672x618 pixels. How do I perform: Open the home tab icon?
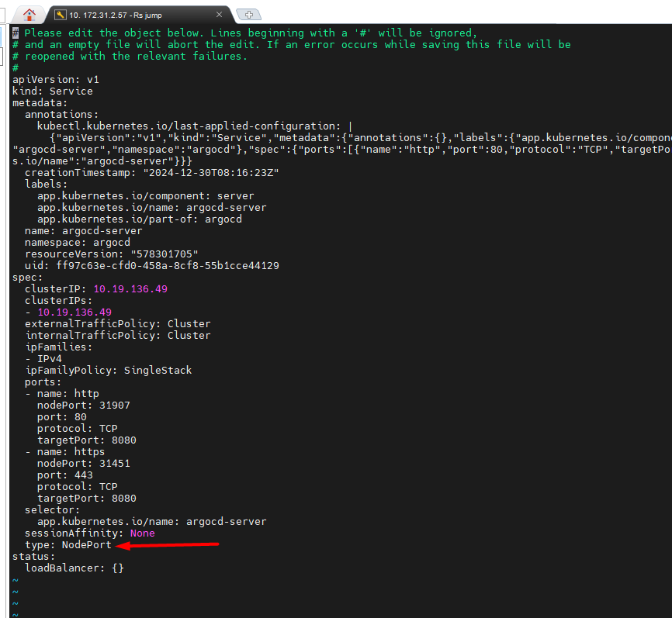point(29,15)
